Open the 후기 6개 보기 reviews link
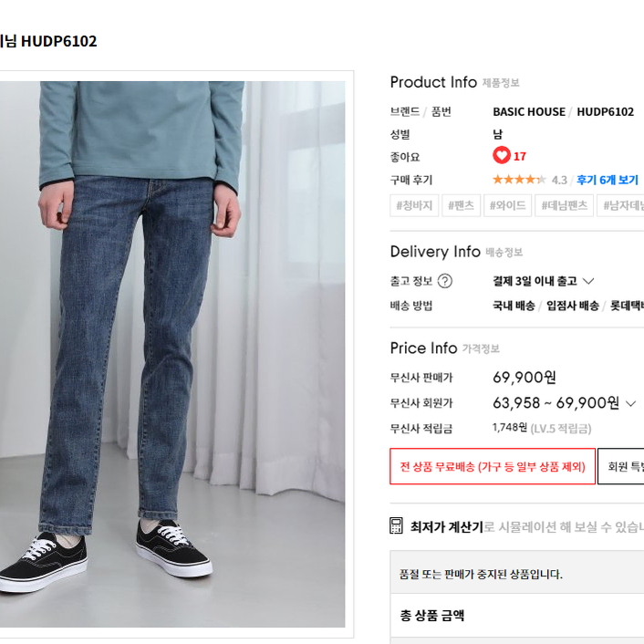This screenshot has width=644, height=644. click(x=608, y=180)
